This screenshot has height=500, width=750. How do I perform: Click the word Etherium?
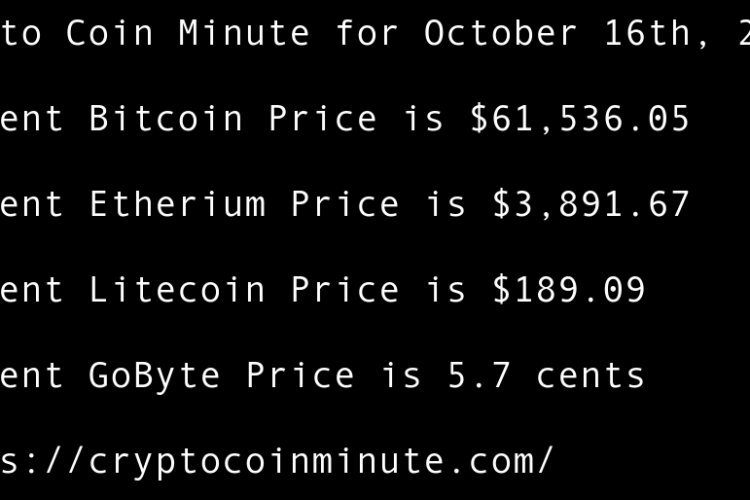coord(177,204)
